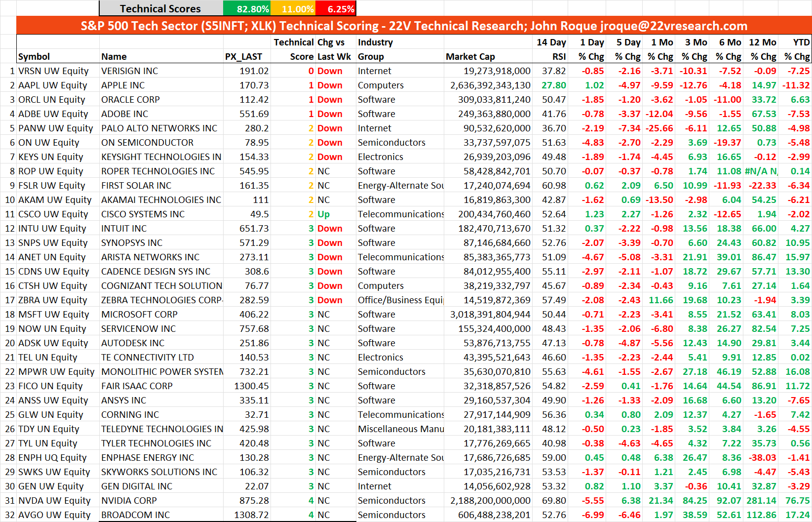Click the red 6.25% score cell
Image resolution: width=812 pixels, height=522 pixels.
tap(336, 8)
